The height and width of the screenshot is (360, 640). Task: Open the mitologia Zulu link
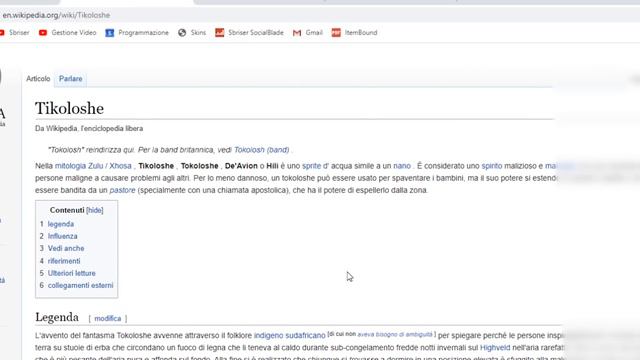79,166
